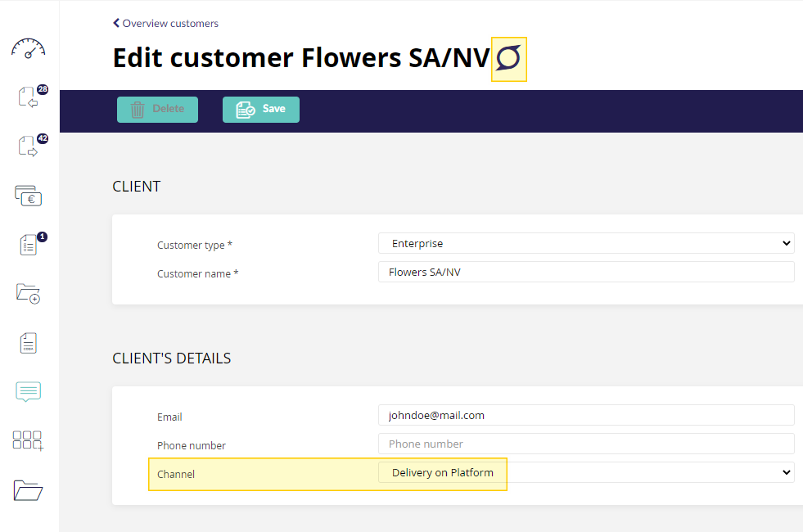Open outgoing documents icon with badge 42
This screenshot has height=532, width=803.
[32, 145]
